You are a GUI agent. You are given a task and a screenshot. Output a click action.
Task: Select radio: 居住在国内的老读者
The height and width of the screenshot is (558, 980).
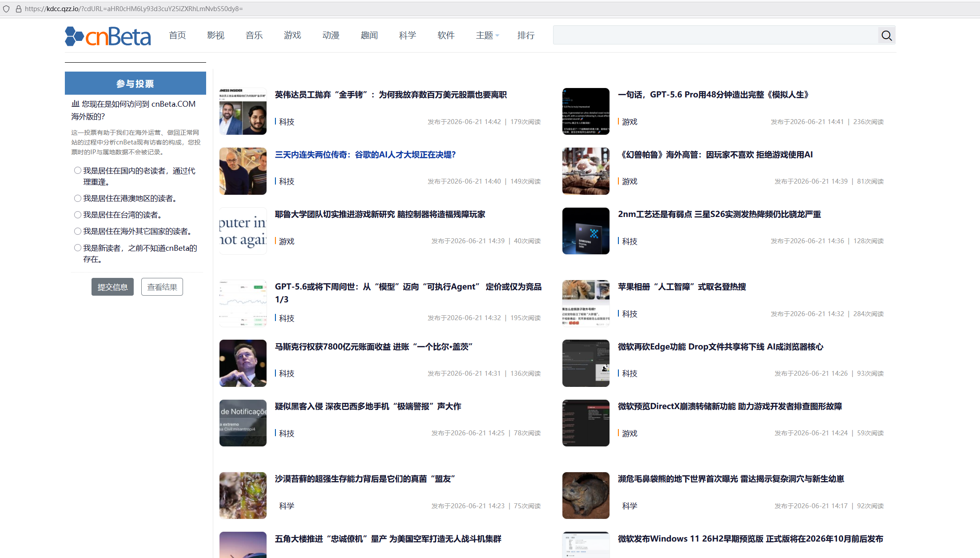coord(78,170)
